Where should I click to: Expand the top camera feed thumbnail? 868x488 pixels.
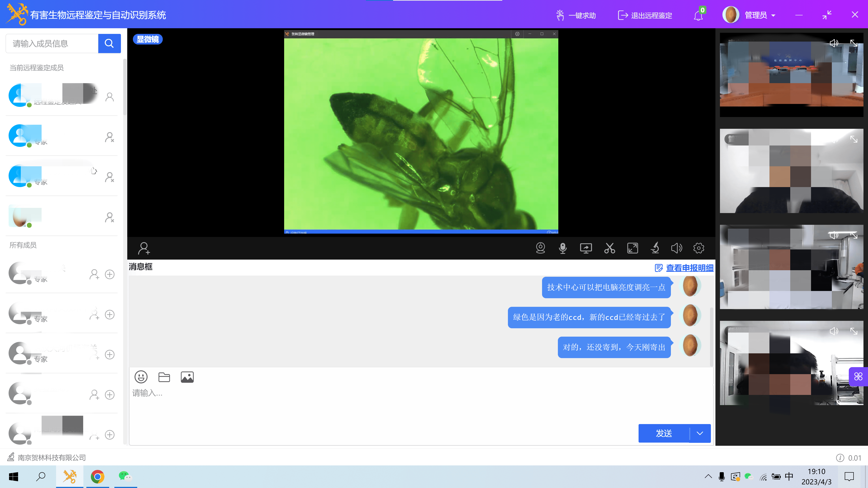854,43
